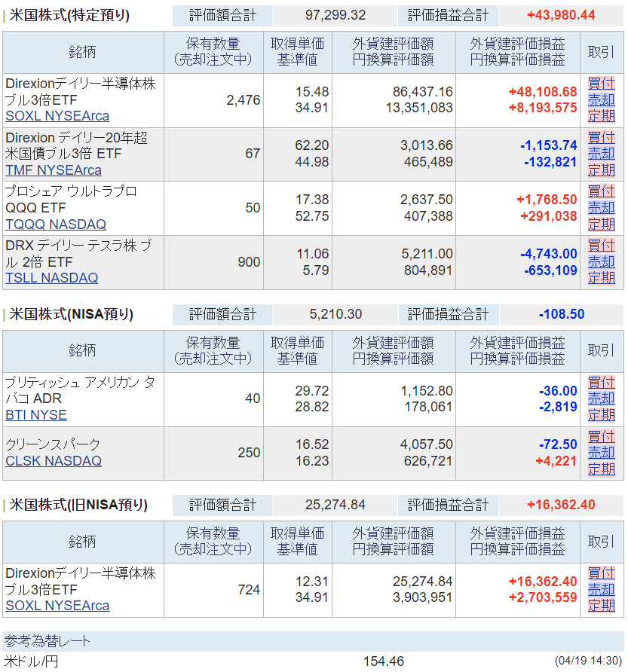Click the 旧NISA SOXL quantity 724
This screenshot has width=628, height=672.
coord(249,590)
